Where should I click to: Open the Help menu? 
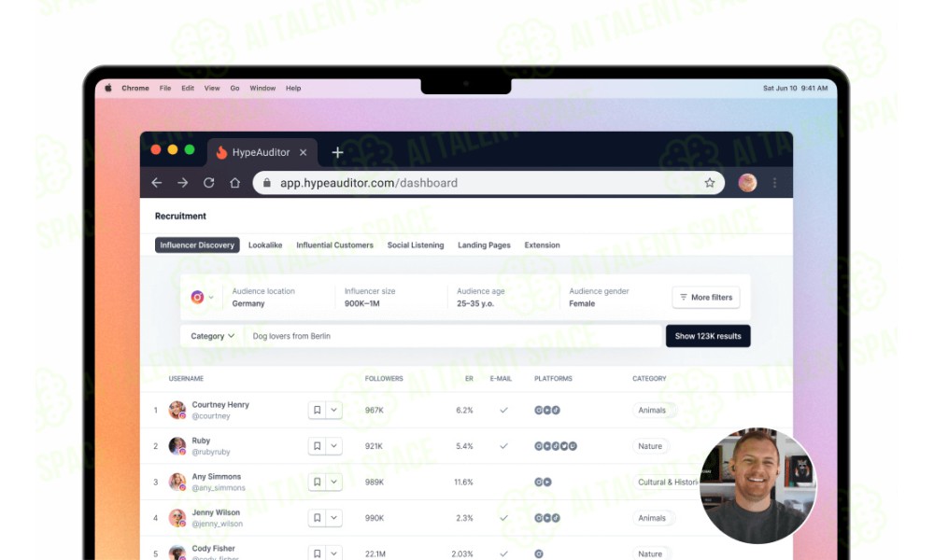point(293,88)
